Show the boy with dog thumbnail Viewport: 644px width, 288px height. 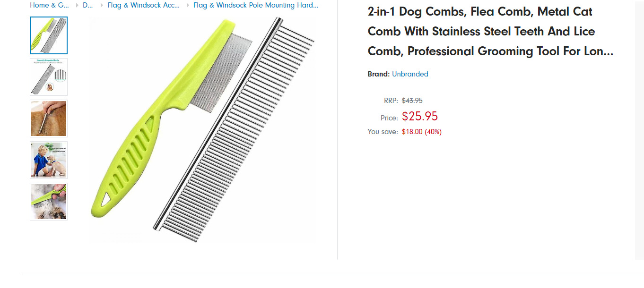pos(49,160)
